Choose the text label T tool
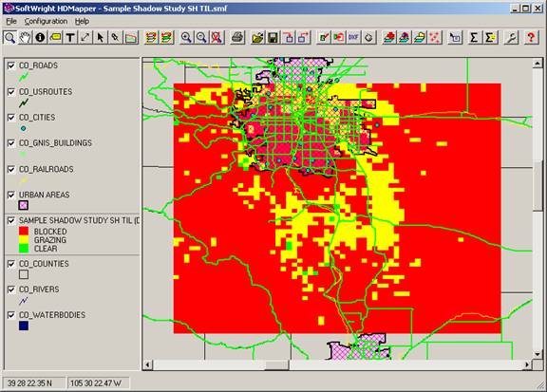 70,37
